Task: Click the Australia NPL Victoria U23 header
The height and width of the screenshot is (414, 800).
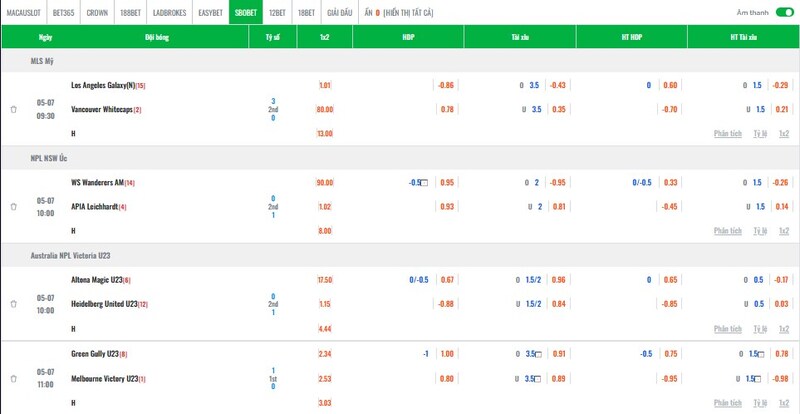Action: (x=70, y=255)
